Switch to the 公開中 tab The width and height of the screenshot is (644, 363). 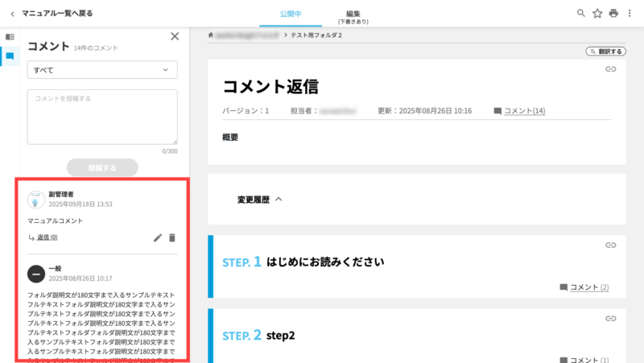(x=291, y=14)
